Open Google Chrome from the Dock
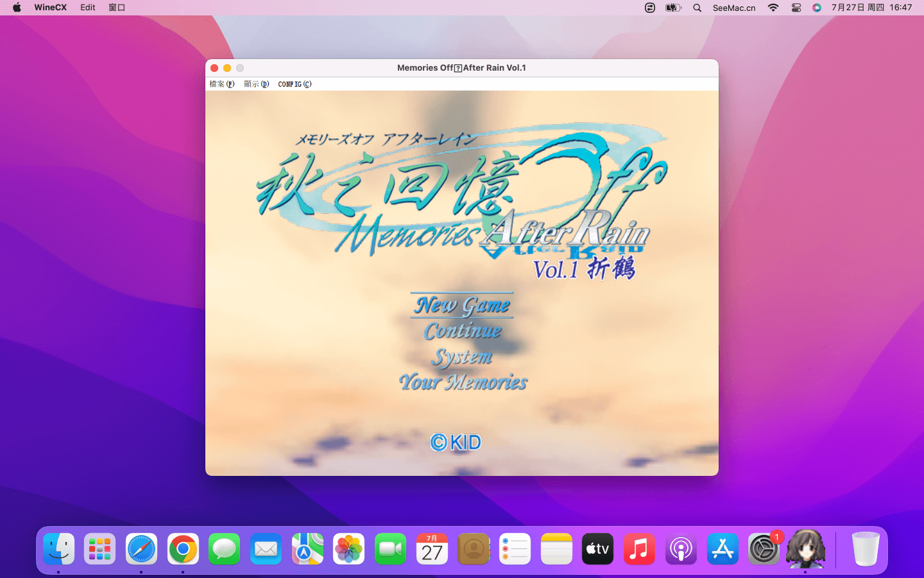The height and width of the screenshot is (578, 924). point(183,549)
